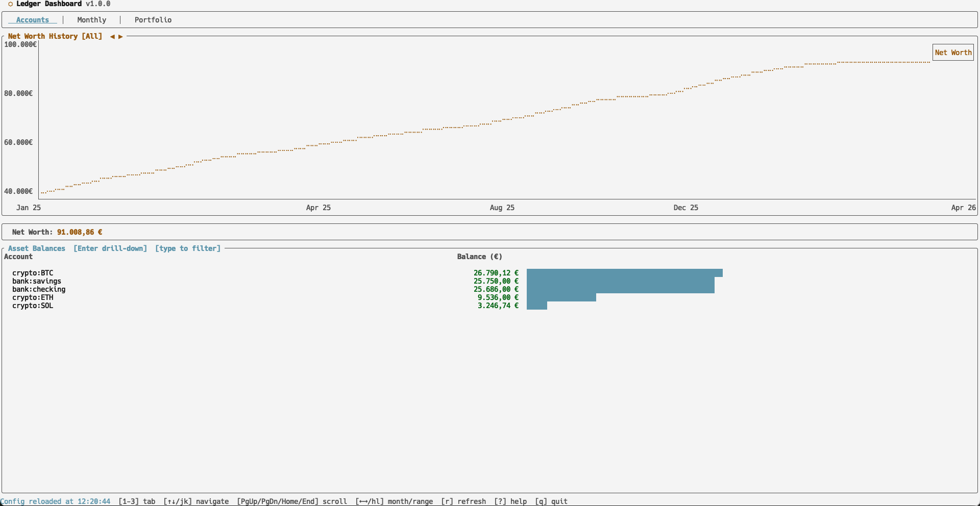Click the Net Worth chart legend
Screen dimensions: 980x506
click(x=953, y=53)
